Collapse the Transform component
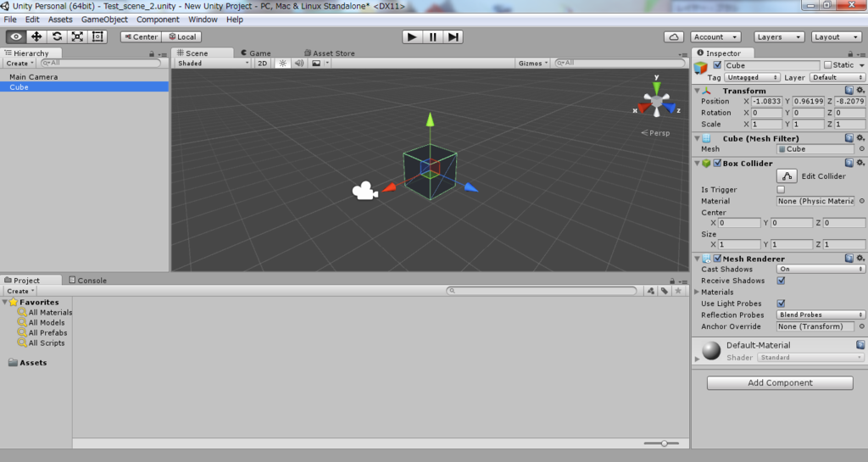The width and height of the screenshot is (868, 462). point(698,91)
